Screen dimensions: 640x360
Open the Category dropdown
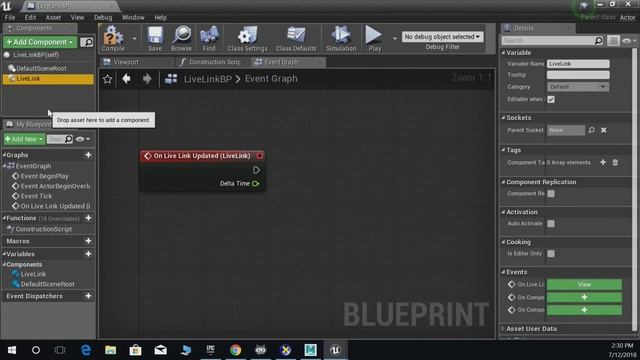pos(578,87)
